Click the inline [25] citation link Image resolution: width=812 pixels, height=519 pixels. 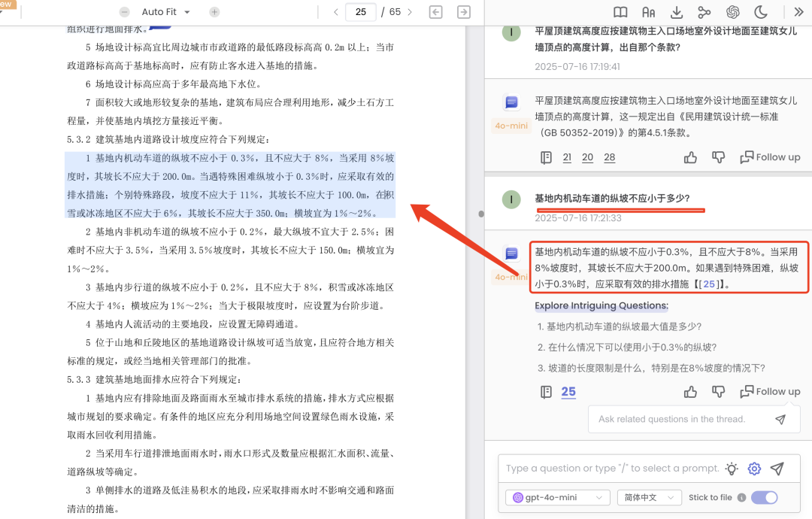pyautogui.click(x=709, y=284)
